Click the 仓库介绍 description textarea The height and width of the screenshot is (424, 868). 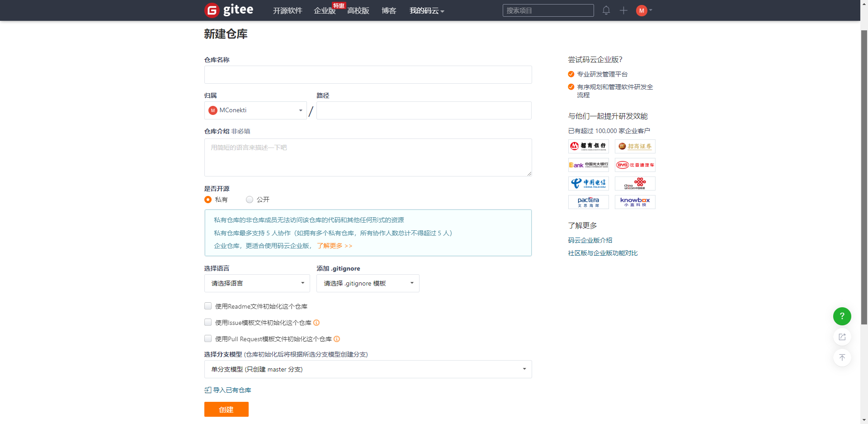368,157
